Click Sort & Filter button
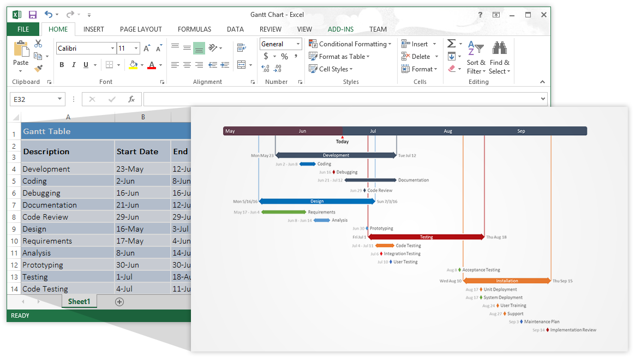Screen dimensions: 635x364 point(476,57)
